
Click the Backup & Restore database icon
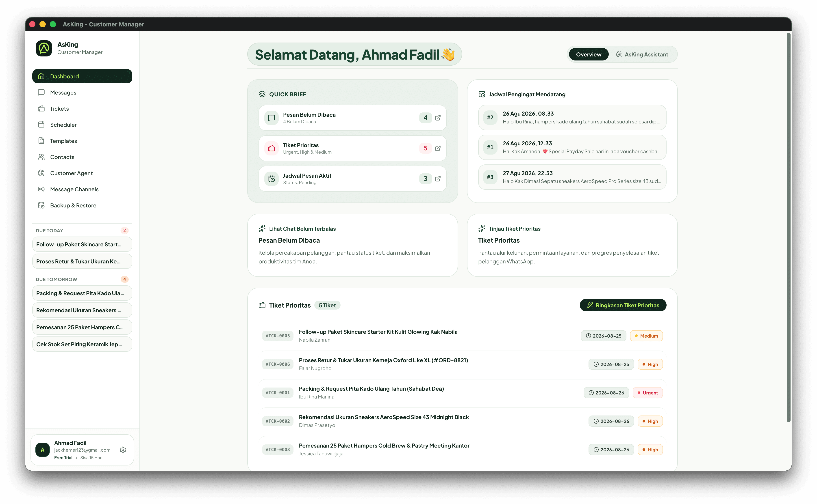41,205
